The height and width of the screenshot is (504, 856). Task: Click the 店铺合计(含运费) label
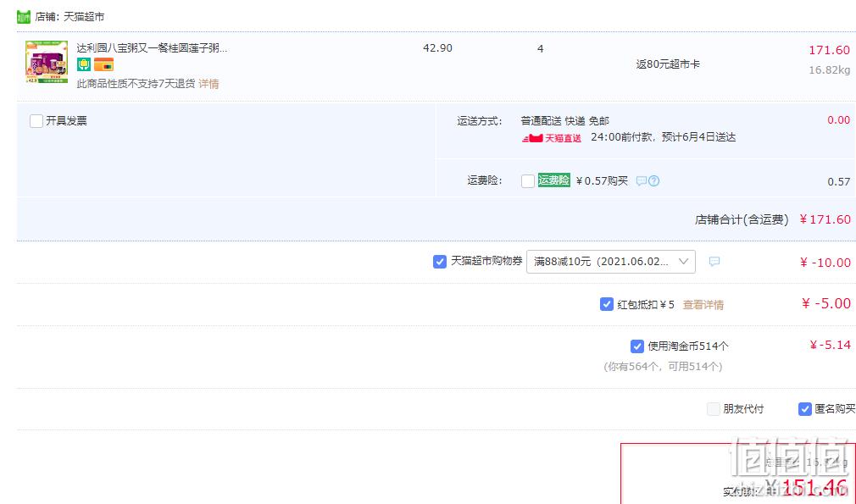pos(742,220)
